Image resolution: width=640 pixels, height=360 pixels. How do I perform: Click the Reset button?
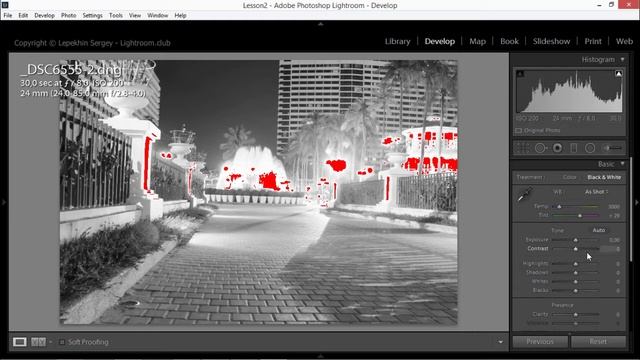coord(598,342)
